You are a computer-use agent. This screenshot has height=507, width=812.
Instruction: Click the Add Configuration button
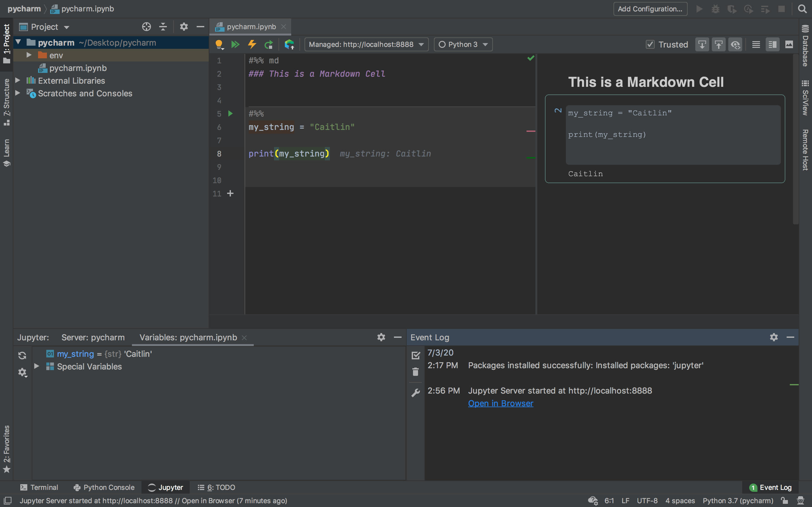click(650, 9)
